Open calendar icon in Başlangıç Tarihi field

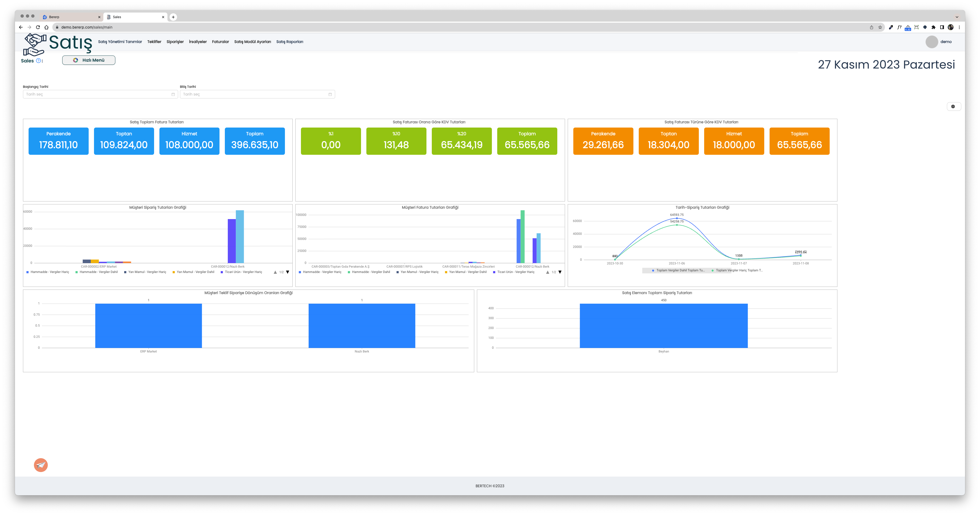tap(173, 94)
